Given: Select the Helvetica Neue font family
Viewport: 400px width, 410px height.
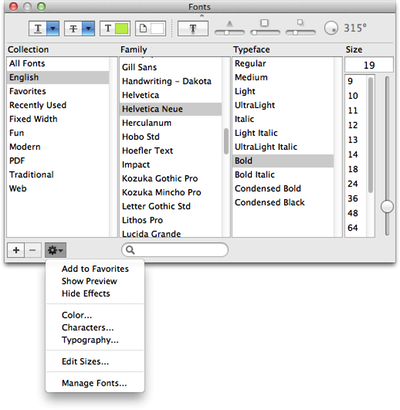Looking at the screenshot, I should coord(171,109).
